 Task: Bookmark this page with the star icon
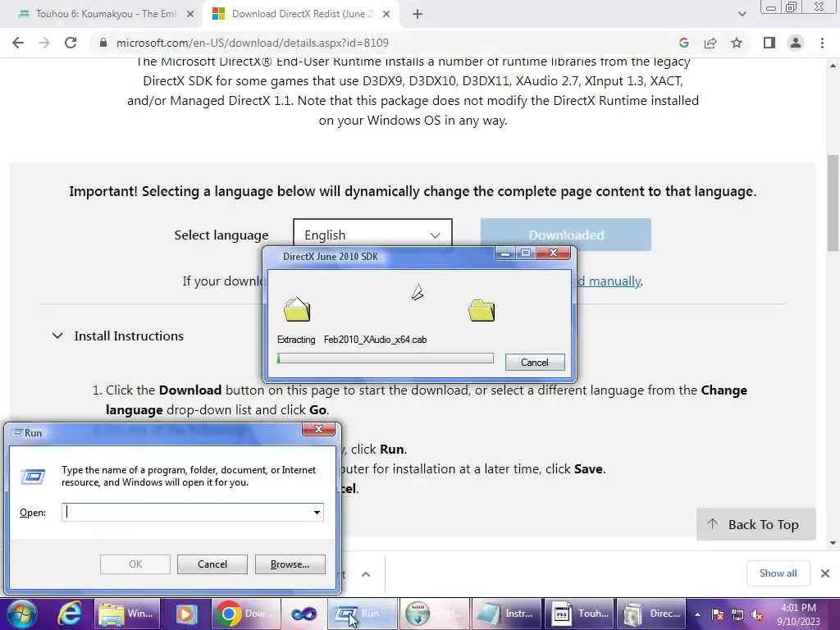coord(737,43)
